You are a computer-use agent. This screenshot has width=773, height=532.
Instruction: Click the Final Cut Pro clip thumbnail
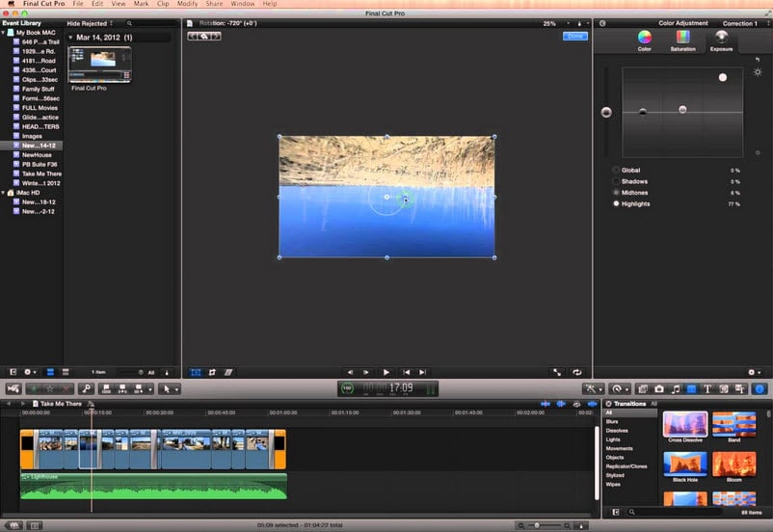pyautogui.click(x=99, y=65)
